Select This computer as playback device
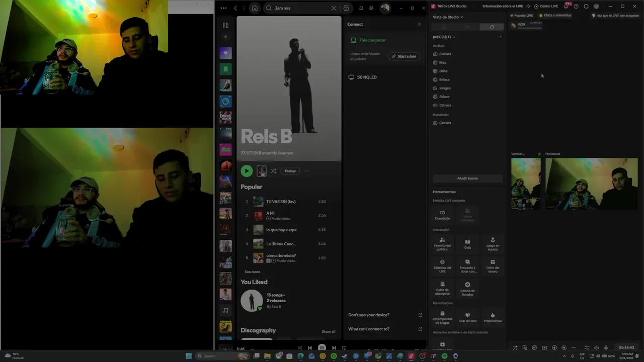 click(368, 40)
